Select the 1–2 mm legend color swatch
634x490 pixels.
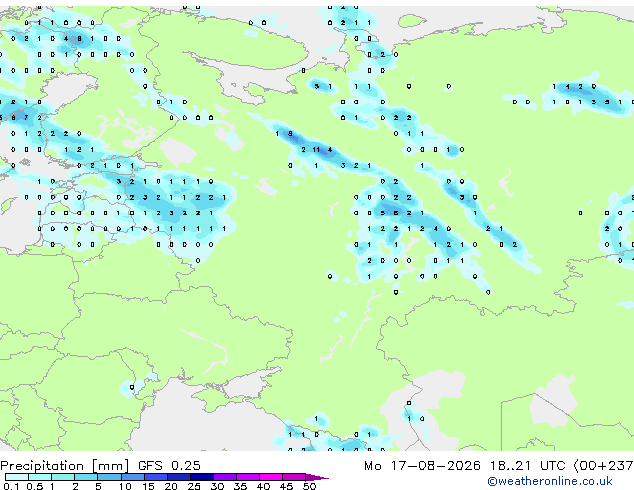(x=63, y=477)
